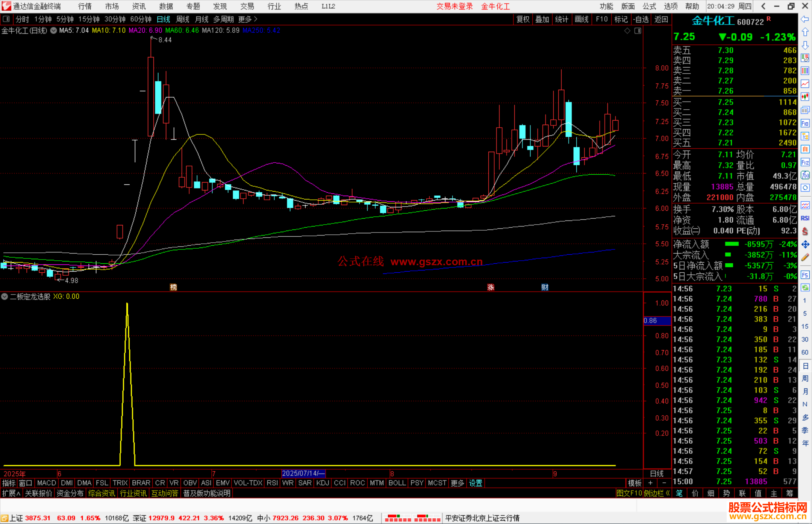The width and height of the screenshot is (812, 524).
Task: Click the F12 sidebar icon
Action: tap(805, 162)
